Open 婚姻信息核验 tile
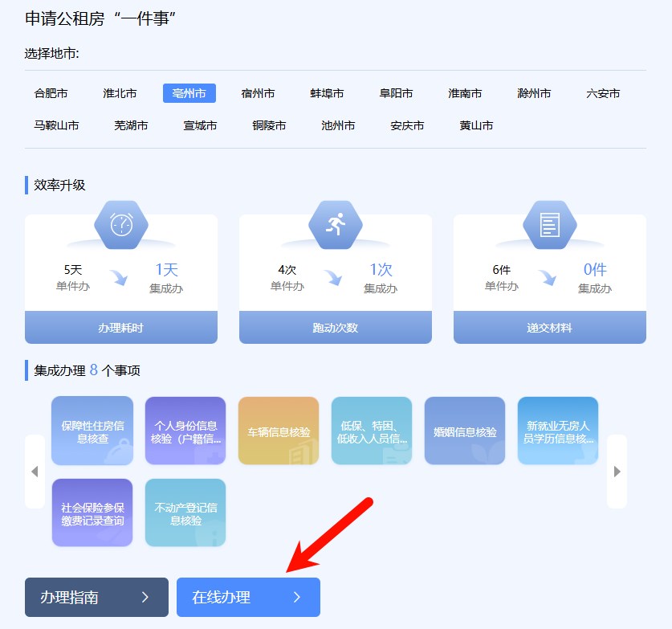The height and width of the screenshot is (629, 672). click(x=465, y=431)
